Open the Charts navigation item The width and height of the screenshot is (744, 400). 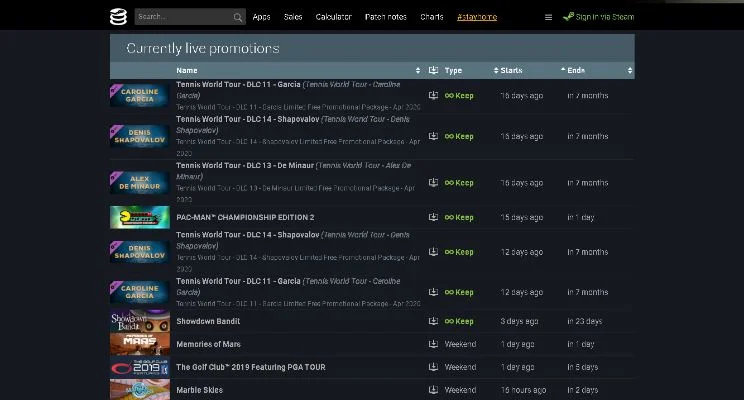pyautogui.click(x=432, y=17)
